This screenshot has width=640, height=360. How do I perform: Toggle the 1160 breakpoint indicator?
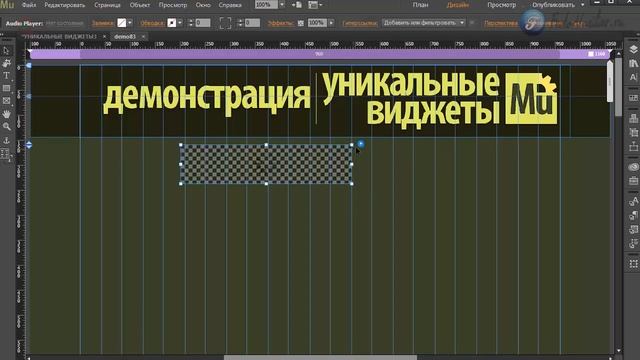coord(596,54)
